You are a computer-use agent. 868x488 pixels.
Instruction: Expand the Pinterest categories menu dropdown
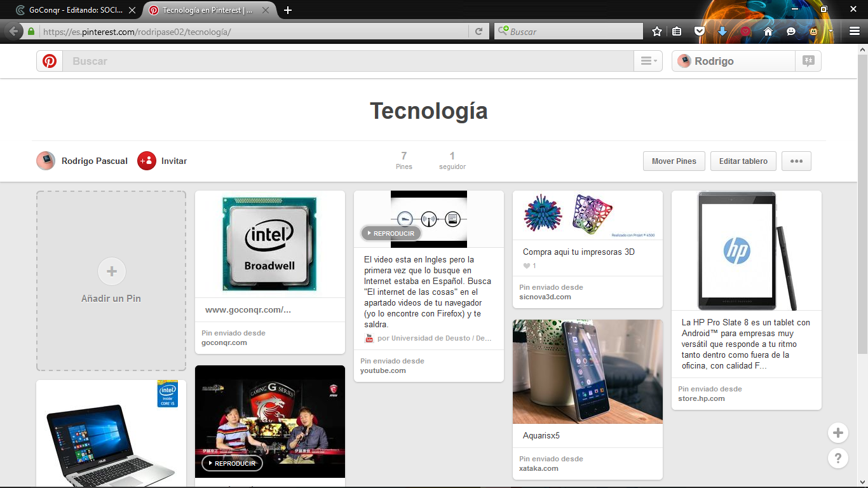click(x=648, y=61)
